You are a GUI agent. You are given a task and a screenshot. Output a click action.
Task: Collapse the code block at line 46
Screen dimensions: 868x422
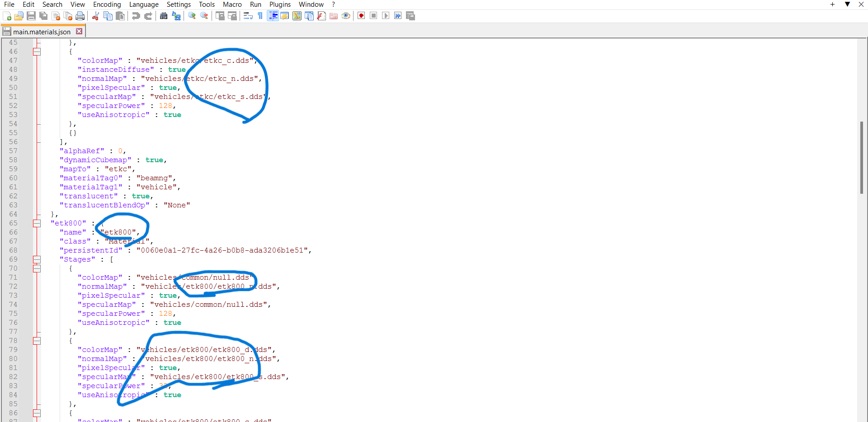tap(37, 52)
